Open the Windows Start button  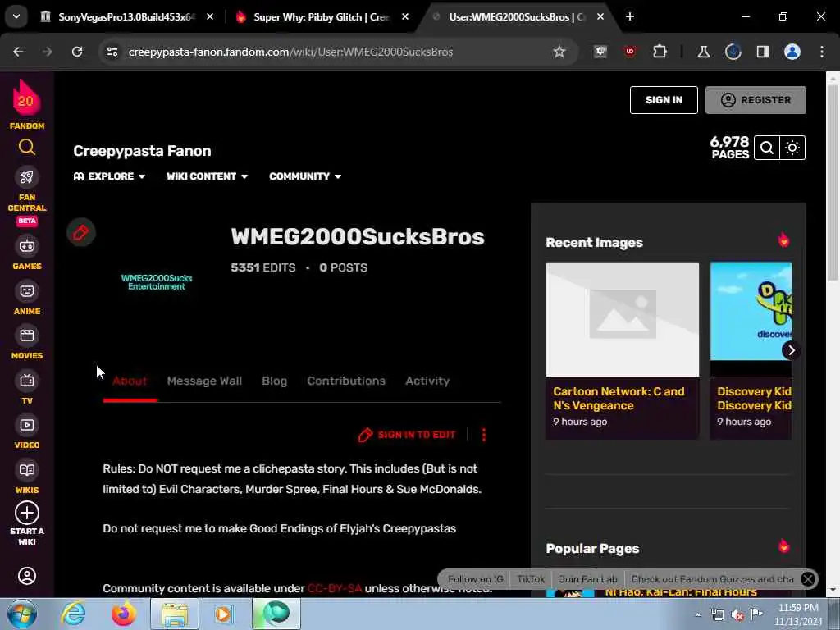pyautogui.click(x=21, y=614)
